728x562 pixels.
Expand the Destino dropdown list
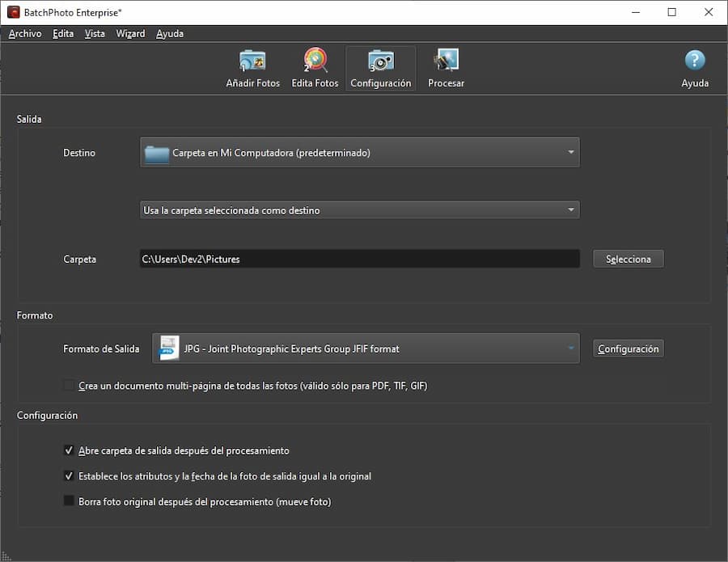tap(359, 152)
